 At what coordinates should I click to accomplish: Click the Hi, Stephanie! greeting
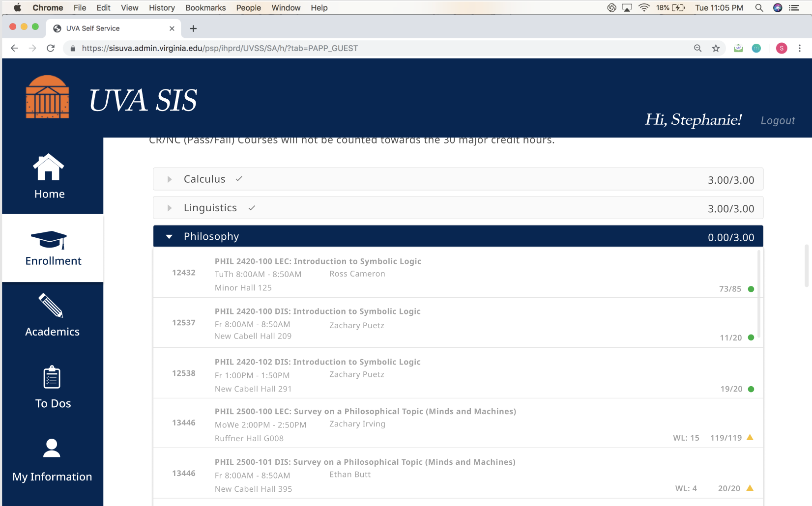pyautogui.click(x=694, y=119)
